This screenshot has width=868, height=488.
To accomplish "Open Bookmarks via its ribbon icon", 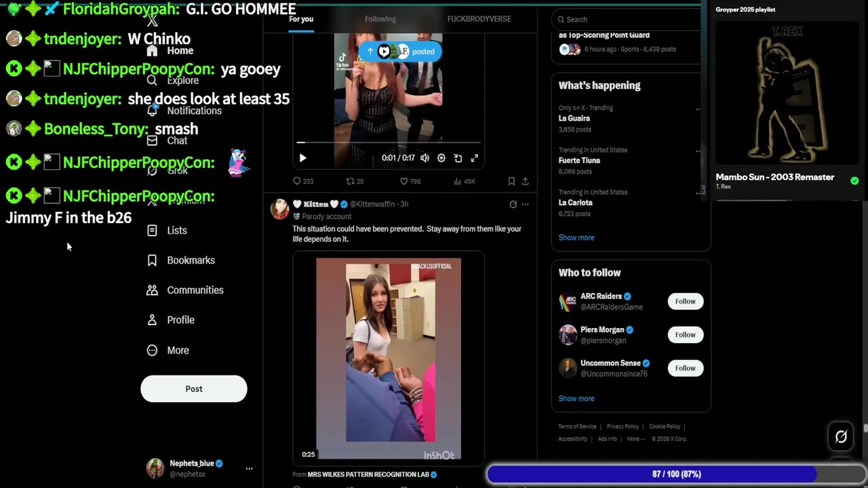I will tap(152, 260).
